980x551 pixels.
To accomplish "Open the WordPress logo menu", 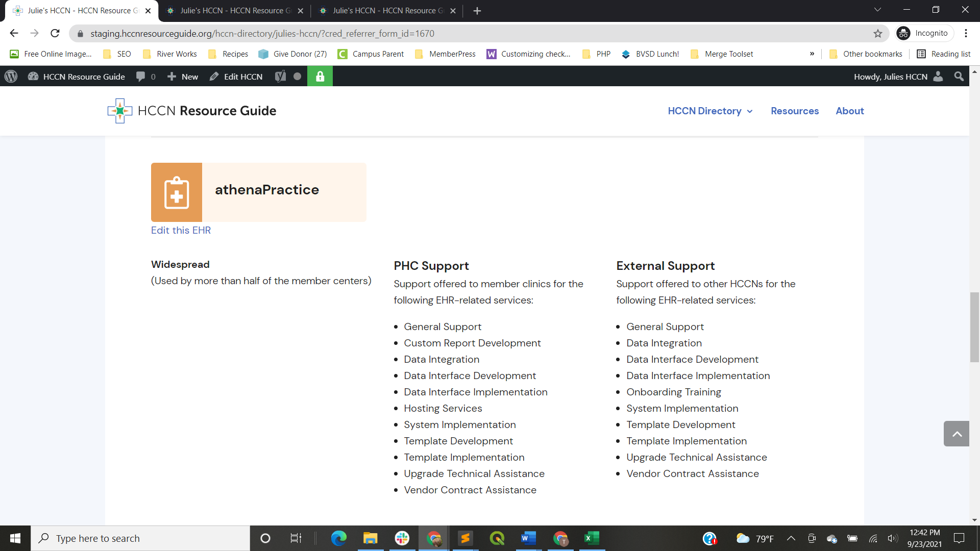I will click(x=11, y=77).
